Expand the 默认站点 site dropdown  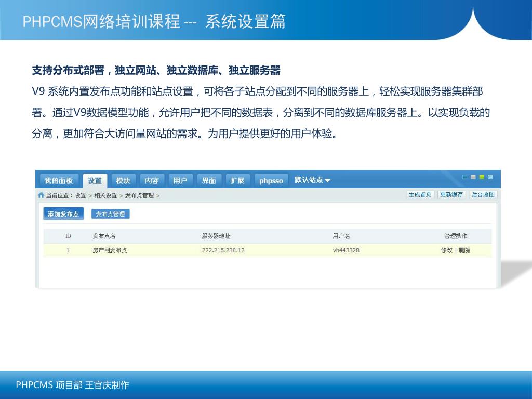312,180
